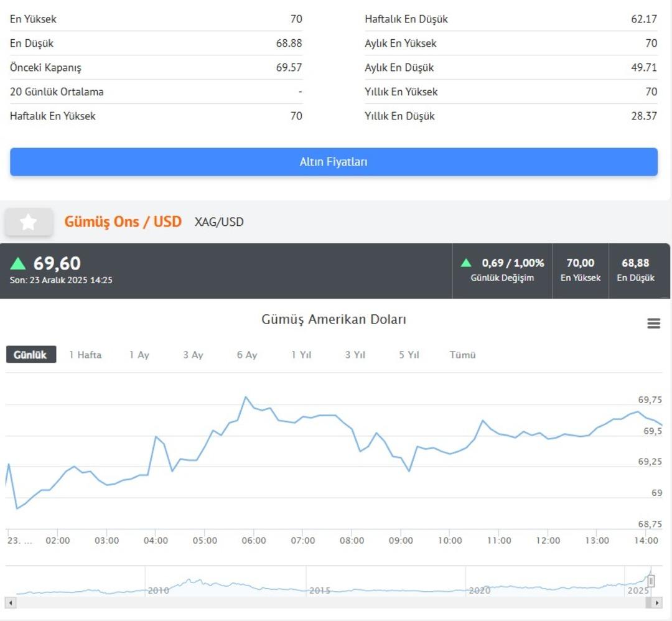Open the chart hamburger context menu

point(653,323)
